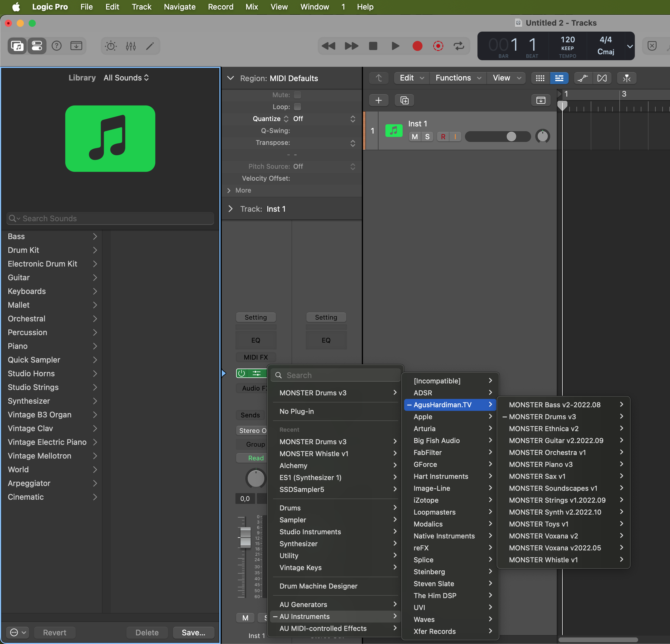
Task: Open the Navigate menu in menu bar
Action: pyautogui.click(x=180, y=7)
